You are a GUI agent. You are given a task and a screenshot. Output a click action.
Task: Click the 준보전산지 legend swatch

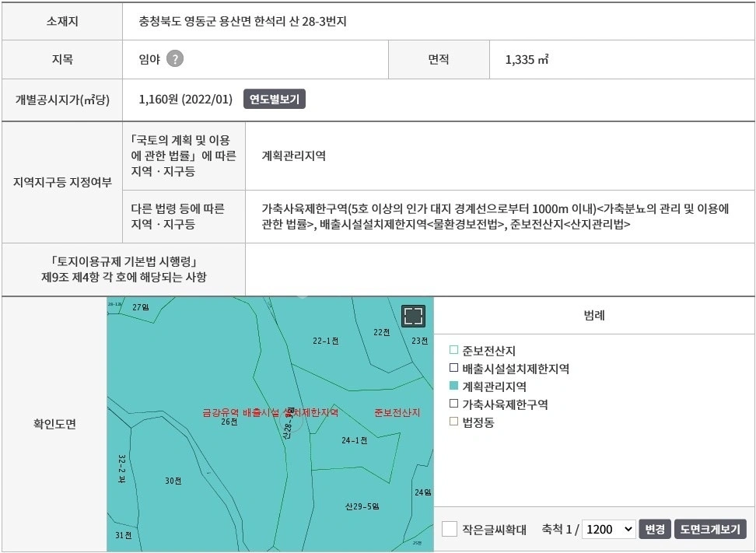453,350
